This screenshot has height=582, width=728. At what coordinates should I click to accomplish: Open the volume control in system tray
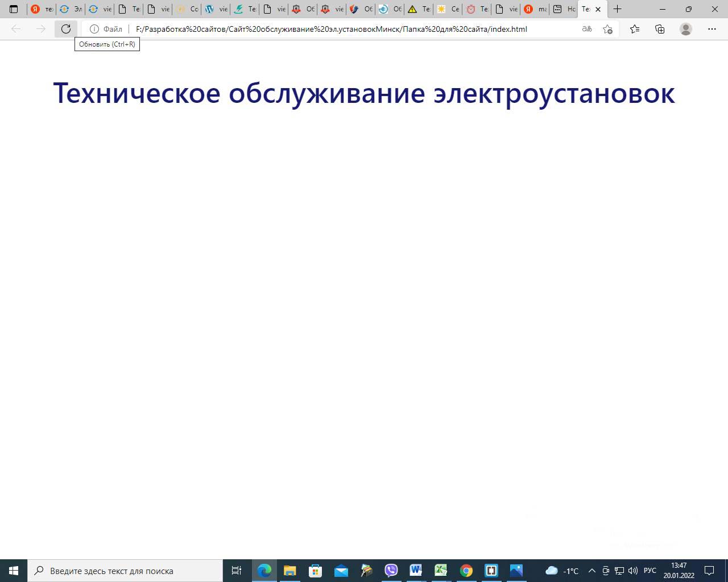[x=633, y=571]
